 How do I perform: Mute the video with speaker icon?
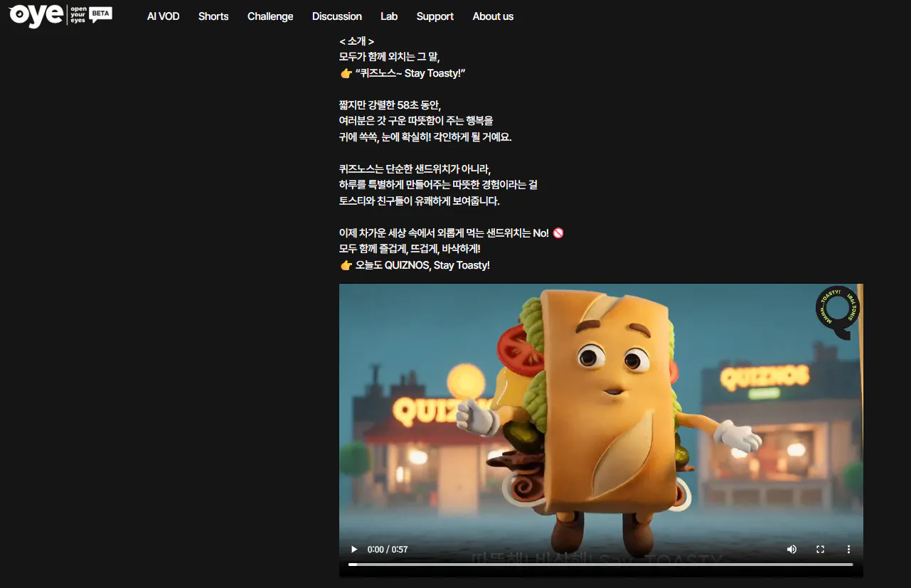(792, 550)
